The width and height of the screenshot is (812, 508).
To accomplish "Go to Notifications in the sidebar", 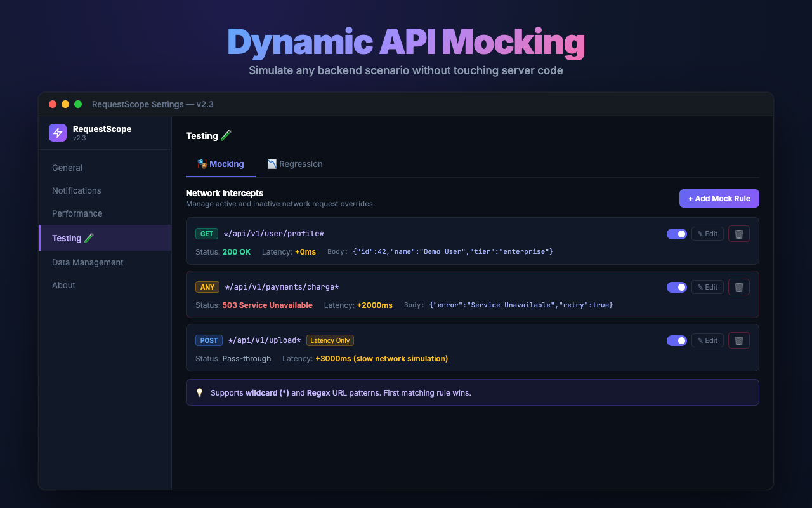I will 105,190.
